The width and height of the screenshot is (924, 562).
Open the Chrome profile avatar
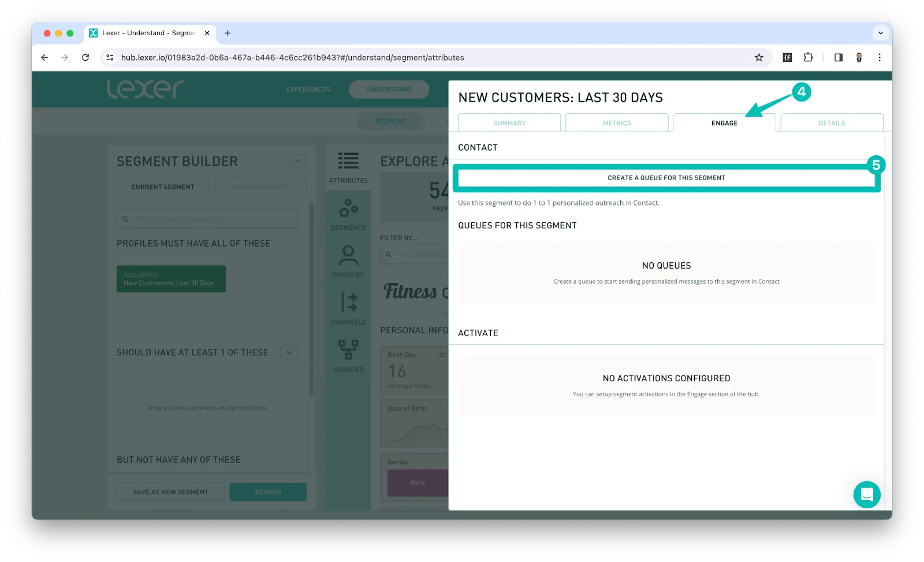coord(859,57)
